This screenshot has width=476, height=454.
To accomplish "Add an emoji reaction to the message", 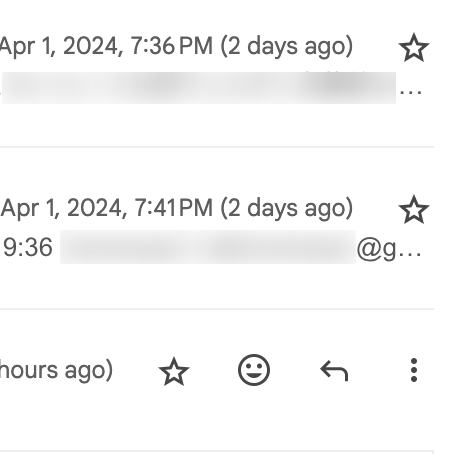I will pyautogui.click(x=254, y=370).
